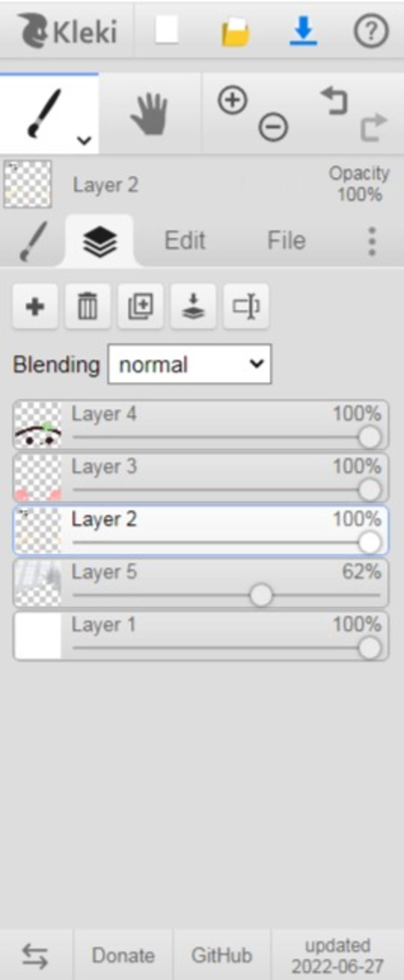Duplicate layer with the copy icon
Viewport: 404px width, 980px height.
pyautogui.click(x=140, y=306)
